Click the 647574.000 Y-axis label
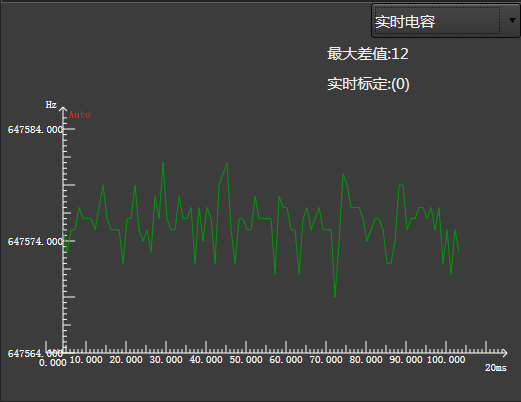The image size is (521, 402). [x=35, y=242]
